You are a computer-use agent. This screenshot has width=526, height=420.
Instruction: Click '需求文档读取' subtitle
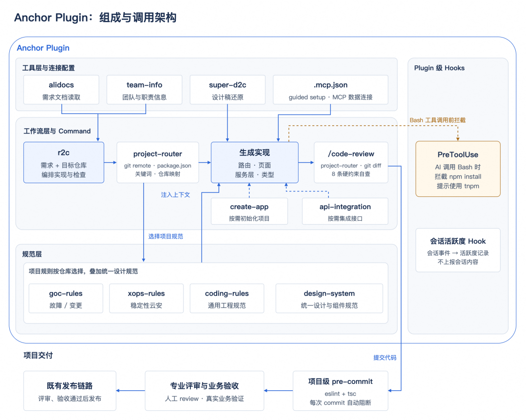point(61,97)
